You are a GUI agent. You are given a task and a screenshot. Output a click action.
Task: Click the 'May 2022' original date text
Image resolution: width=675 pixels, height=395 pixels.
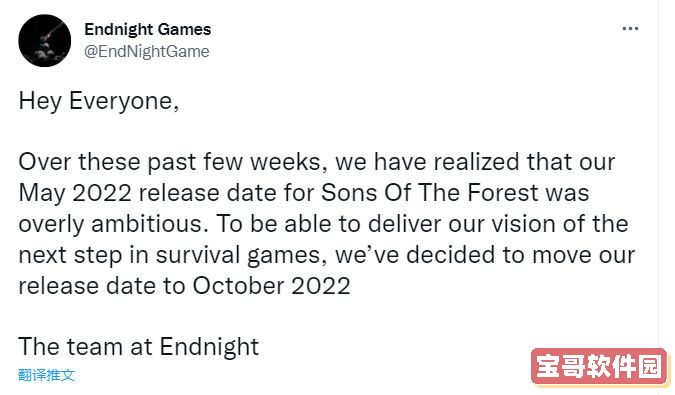[x=75, y=193]
